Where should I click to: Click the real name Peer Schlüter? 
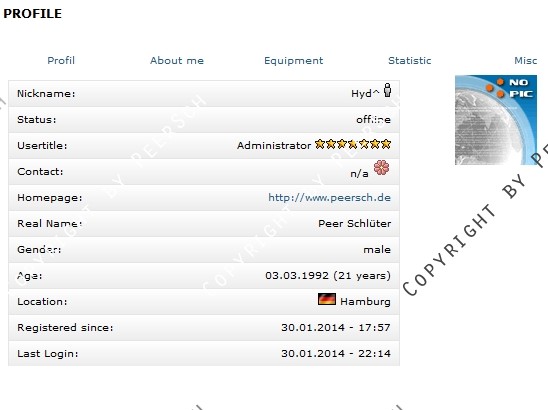coord(354,223)
